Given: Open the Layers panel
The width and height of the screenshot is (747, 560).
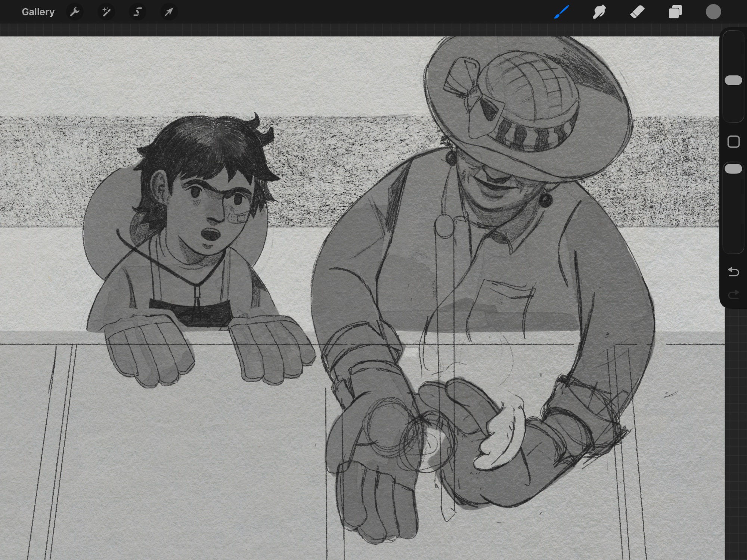Looking at the screenshot, I should click(675, 12).
